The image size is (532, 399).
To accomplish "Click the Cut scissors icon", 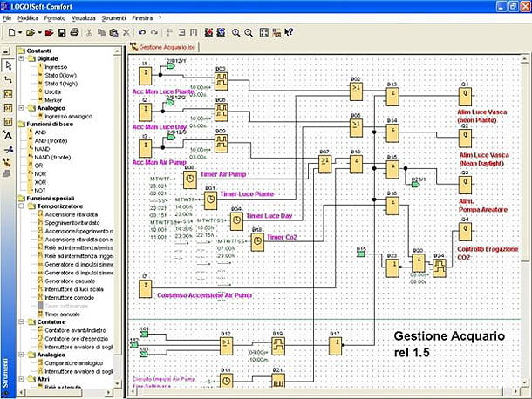I will [x=89, y=32].
